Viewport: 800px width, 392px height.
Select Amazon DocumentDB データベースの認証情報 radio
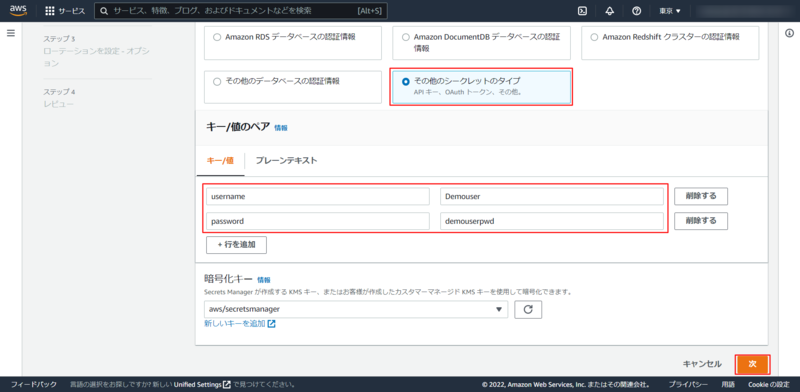click(x=406, y=37)
